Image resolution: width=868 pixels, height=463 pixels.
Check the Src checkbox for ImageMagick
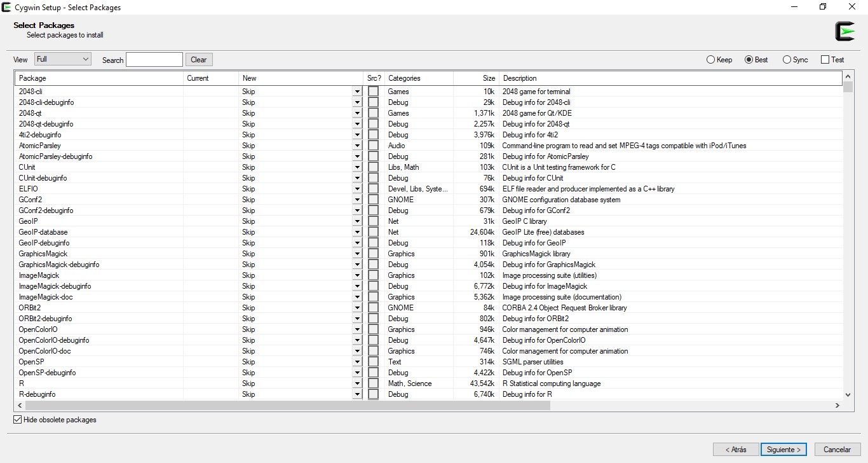(373, 275)
